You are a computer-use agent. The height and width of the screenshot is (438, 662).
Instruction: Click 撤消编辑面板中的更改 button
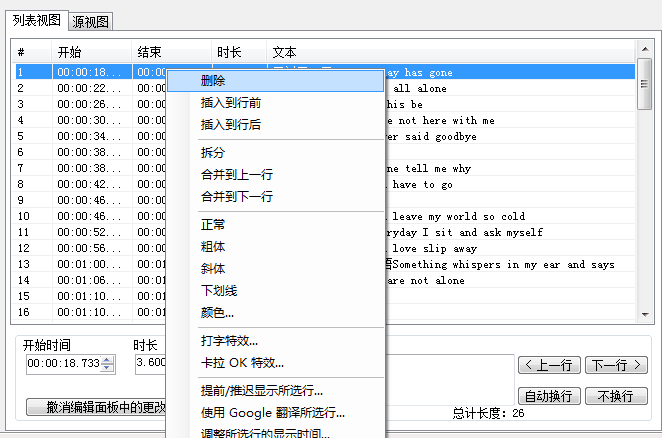[x=96, y=407]
